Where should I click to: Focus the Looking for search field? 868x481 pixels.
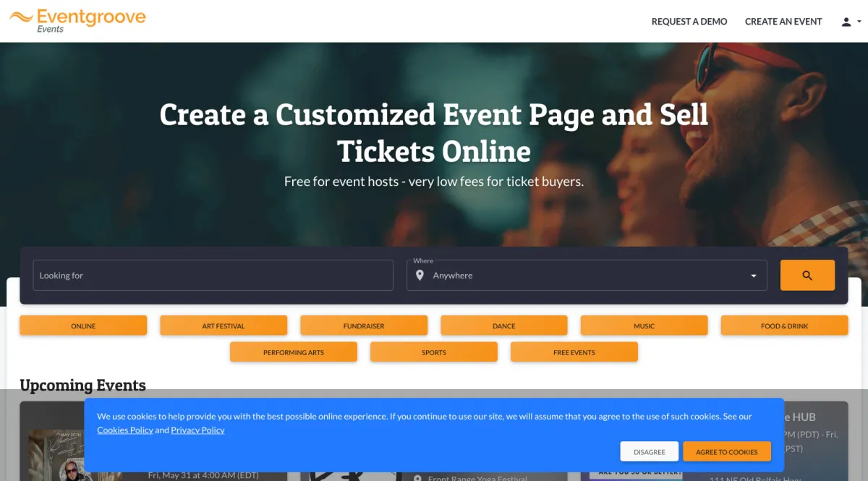tap(213, 276)
